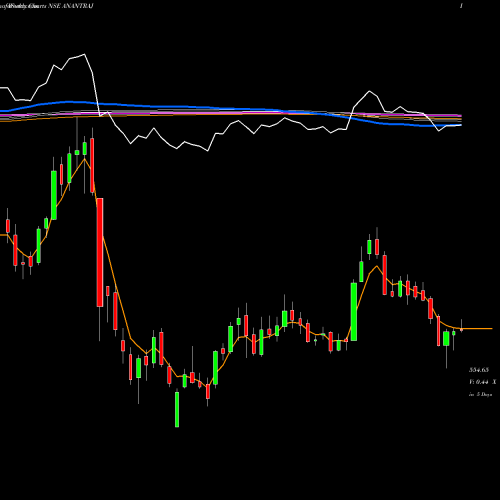Select the lowest green candlestick at chart bottom
The image size is (500, 500).
177,409
